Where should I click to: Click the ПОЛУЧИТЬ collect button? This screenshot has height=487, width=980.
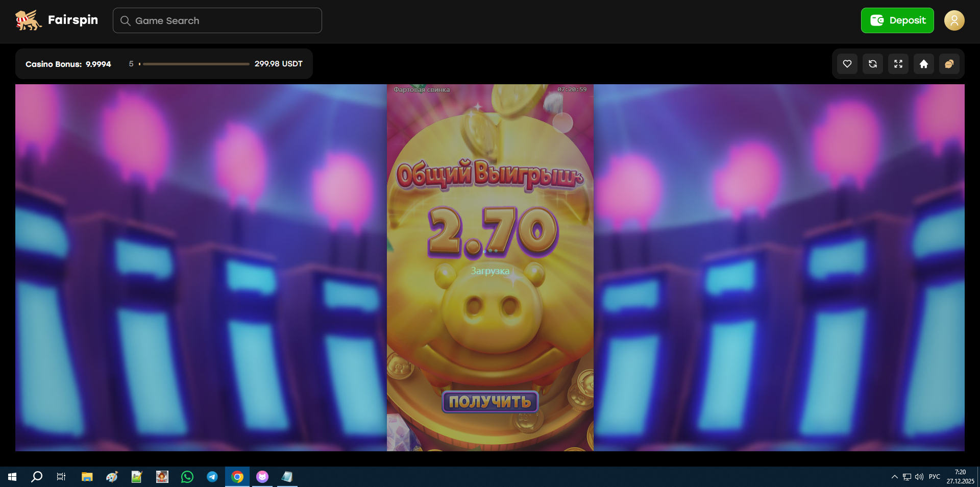click(x=489, y=402)
